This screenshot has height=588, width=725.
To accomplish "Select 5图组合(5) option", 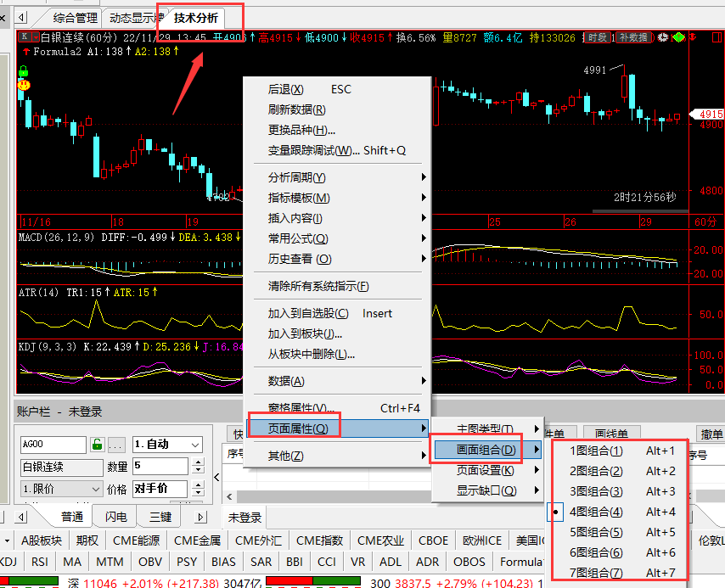I will pos(618,532).
